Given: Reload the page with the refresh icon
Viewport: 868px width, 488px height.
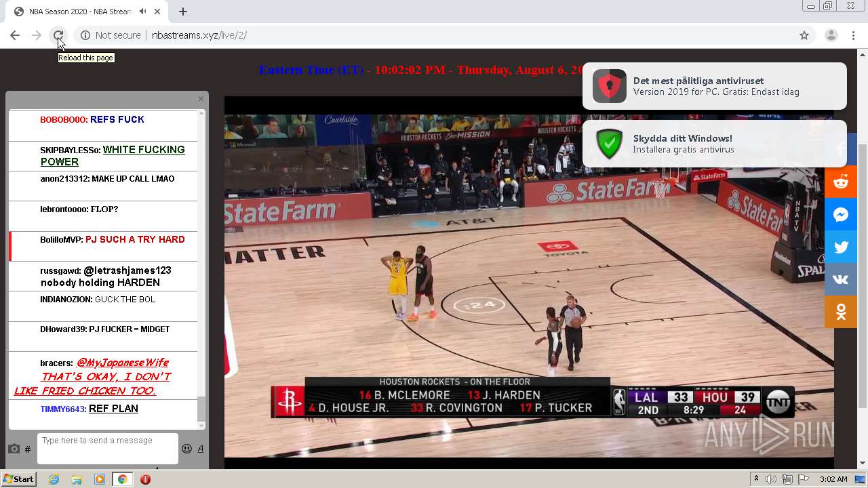Looking at the screenshot, I should point(58,35).
